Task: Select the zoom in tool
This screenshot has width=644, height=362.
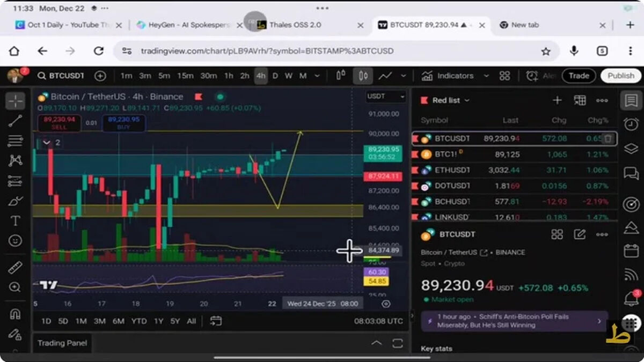Action: [15, 287]
